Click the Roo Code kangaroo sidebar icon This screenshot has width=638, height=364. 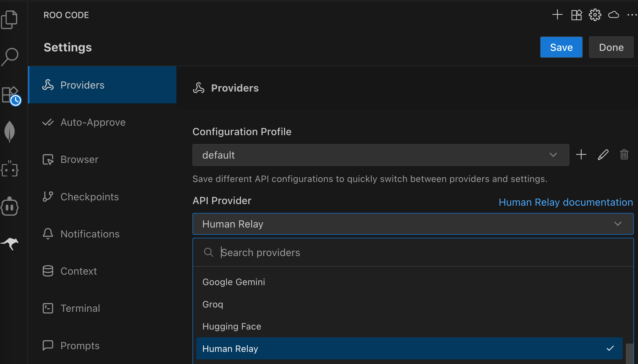tap(10, 243)
